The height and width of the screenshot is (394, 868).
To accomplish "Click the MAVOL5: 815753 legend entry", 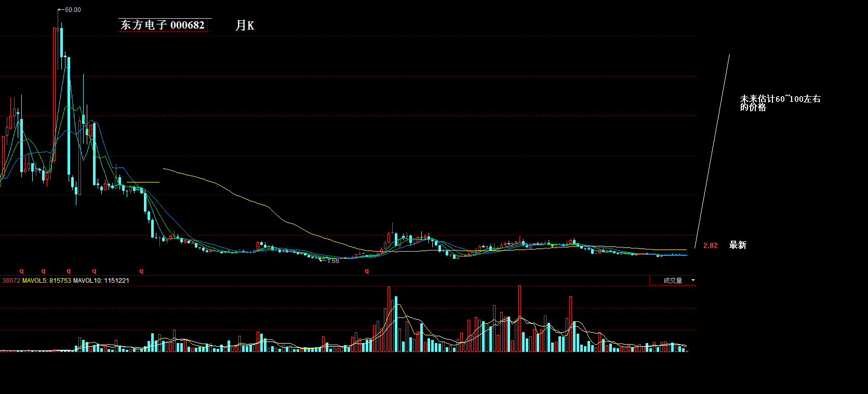I will tap(47, 281).
